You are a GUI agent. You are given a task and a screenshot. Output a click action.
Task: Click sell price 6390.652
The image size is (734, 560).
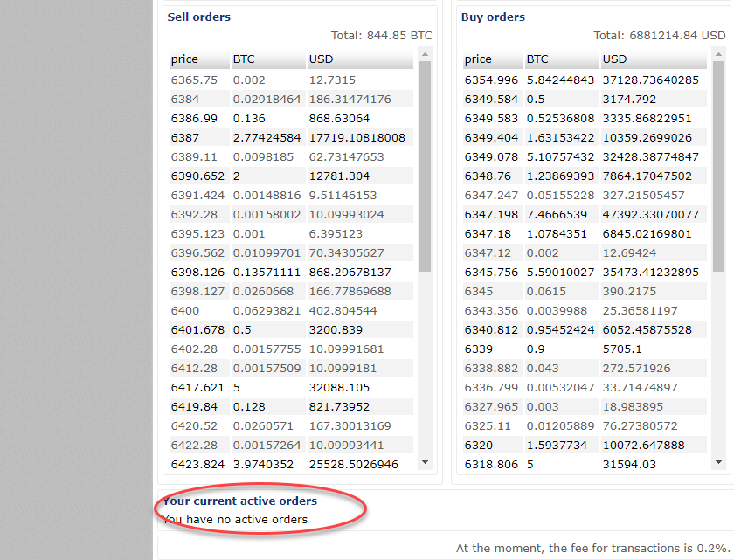tap(197, 176)
